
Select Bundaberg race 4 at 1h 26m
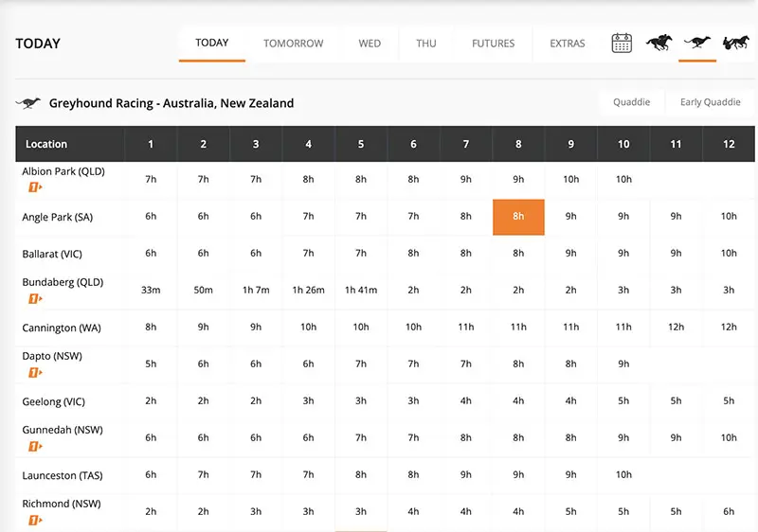tap(309, 290)
